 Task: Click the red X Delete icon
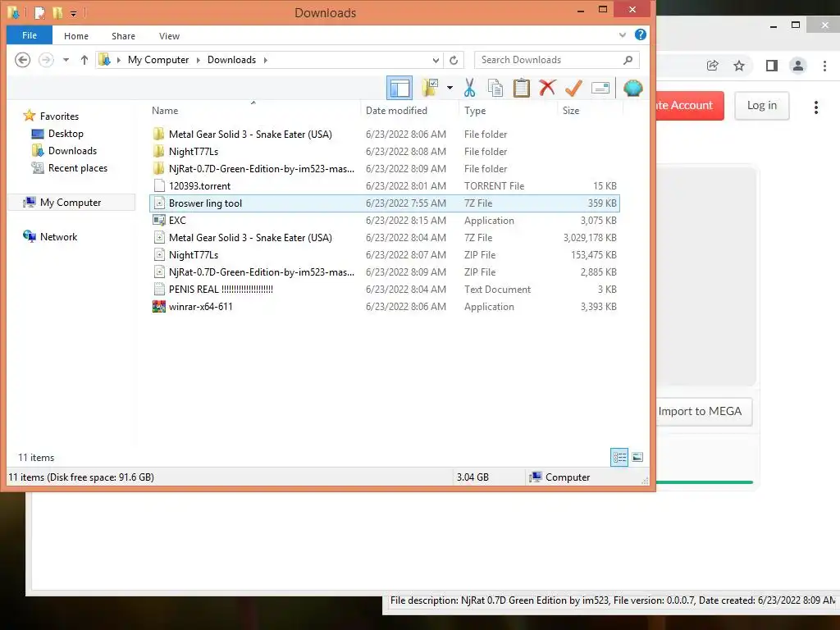[x=547, y=87]
